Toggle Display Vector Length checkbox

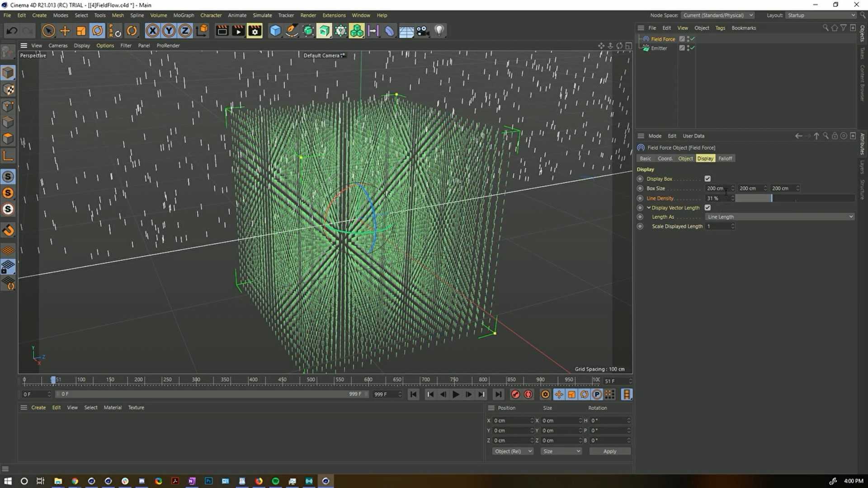707,207
